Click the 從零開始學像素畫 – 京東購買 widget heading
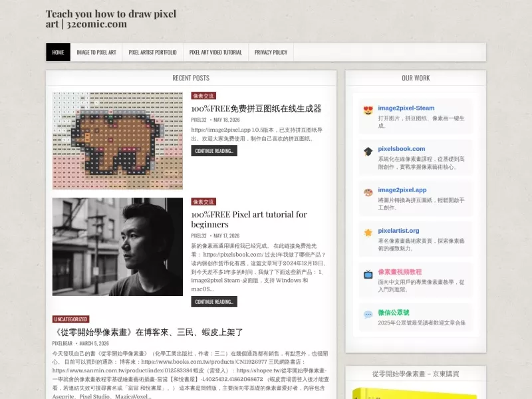This screenshot has height=399, width=532. 416,374
